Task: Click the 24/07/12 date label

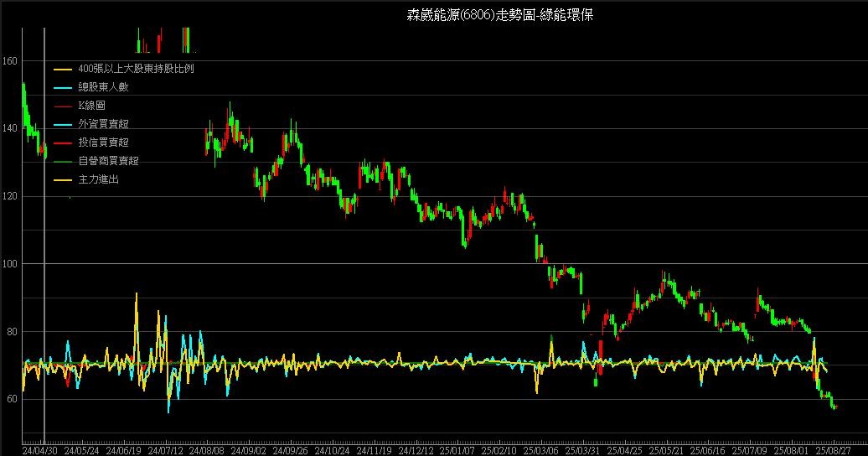Action: (165, 450)
